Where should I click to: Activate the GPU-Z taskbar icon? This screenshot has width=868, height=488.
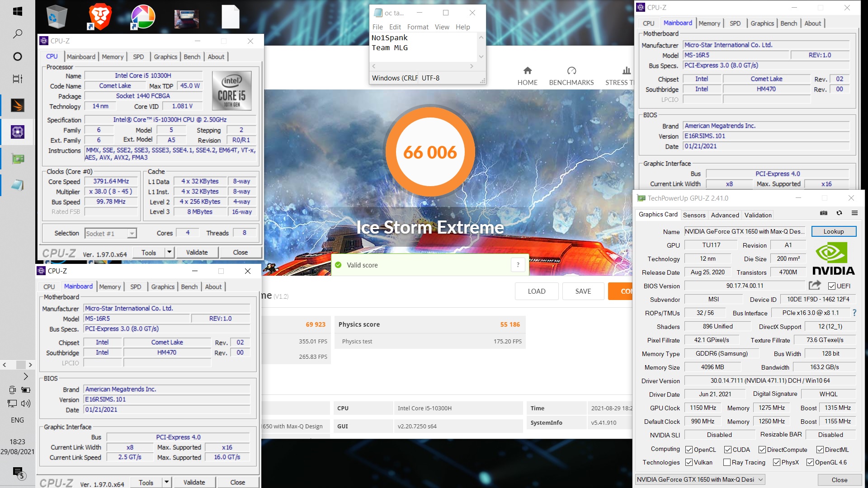[x=17, y=159]
